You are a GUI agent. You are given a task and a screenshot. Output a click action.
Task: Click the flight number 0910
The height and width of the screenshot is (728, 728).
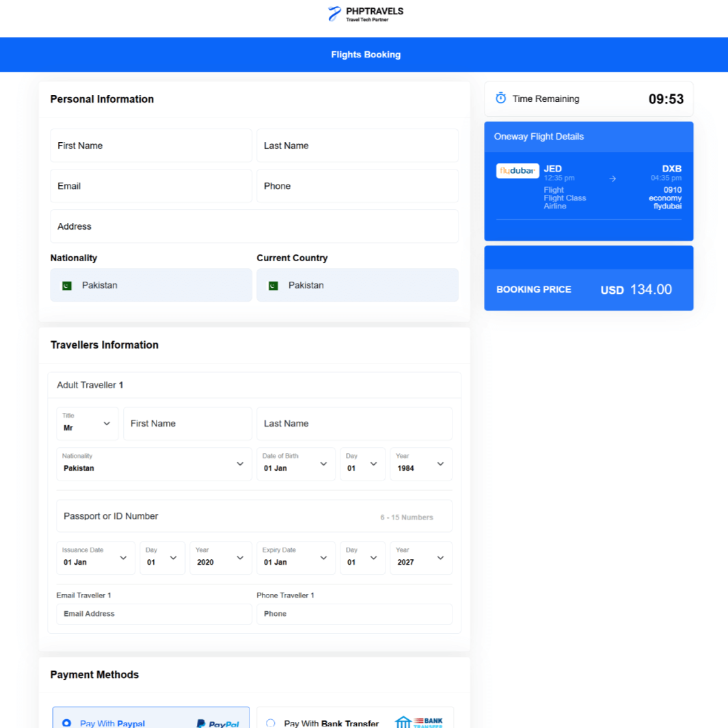point(672,190)
